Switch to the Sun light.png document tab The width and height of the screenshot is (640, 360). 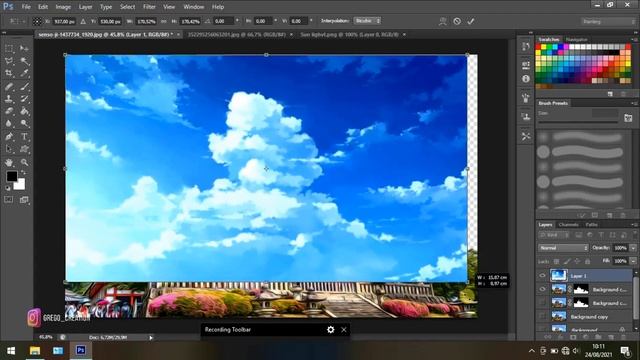[349, 35]
